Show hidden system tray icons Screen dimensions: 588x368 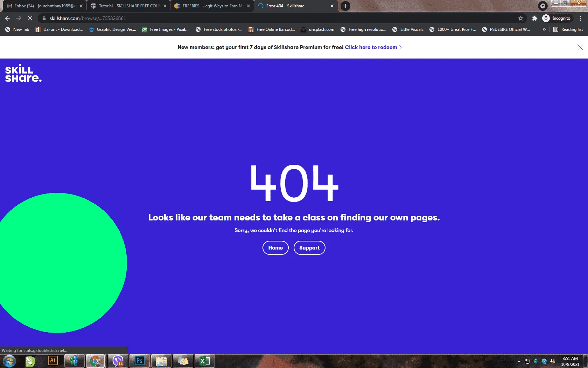519,361
